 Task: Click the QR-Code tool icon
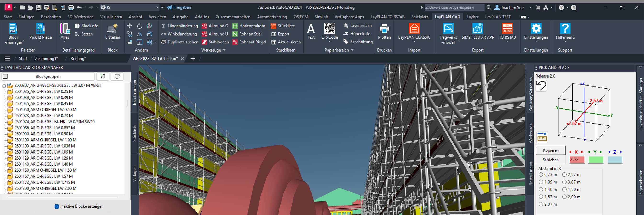click(329, 29)
